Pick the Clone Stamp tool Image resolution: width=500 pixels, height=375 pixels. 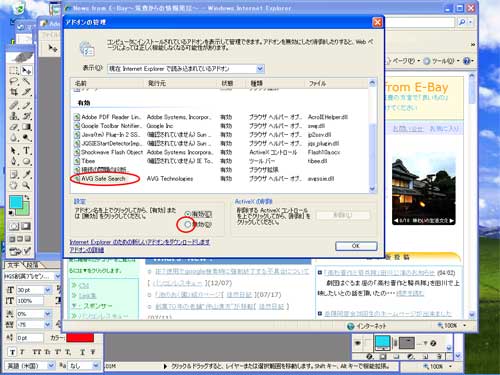coord(14,116)
